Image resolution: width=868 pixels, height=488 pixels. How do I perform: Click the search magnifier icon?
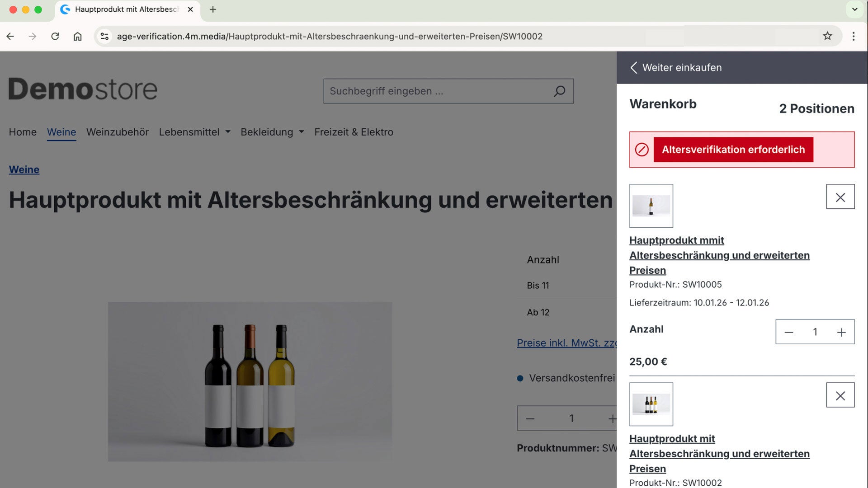pyautogui.click(x=560, y=91)
